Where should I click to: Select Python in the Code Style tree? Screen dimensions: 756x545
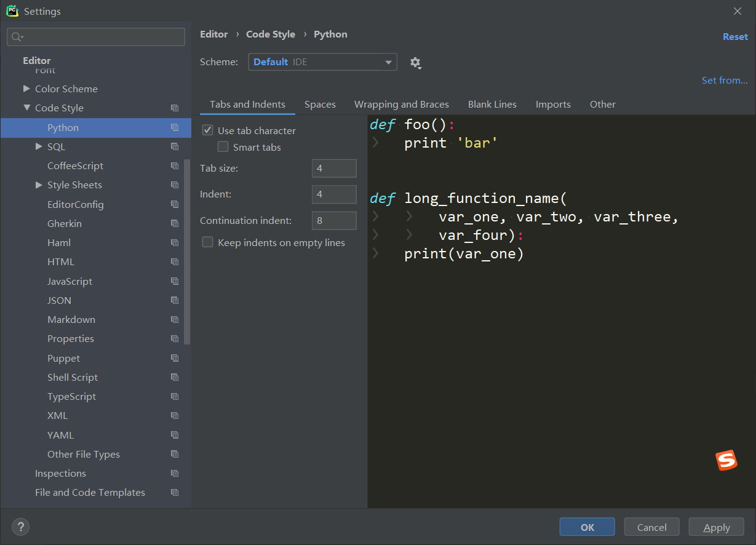click(x=96, y=128)
